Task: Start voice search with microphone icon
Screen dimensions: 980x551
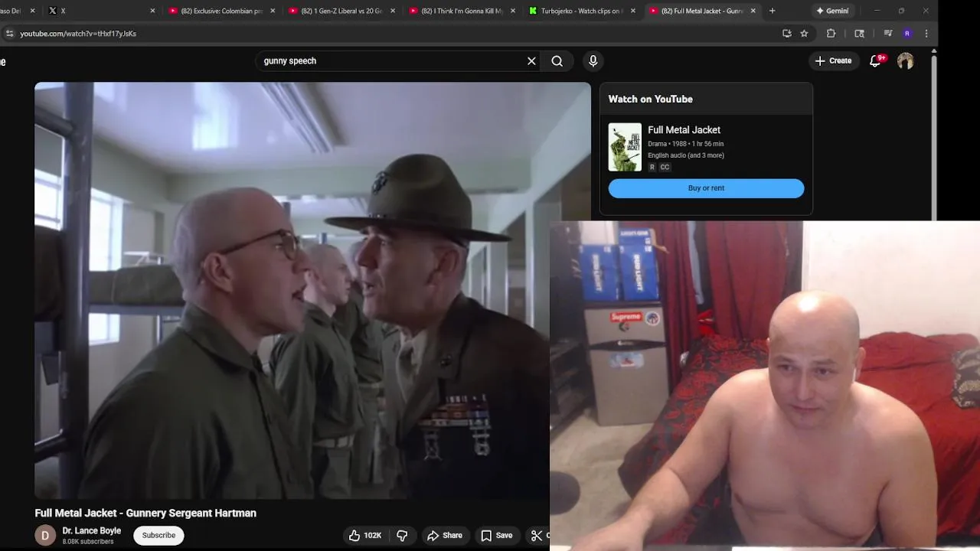Action: [593, 61]
